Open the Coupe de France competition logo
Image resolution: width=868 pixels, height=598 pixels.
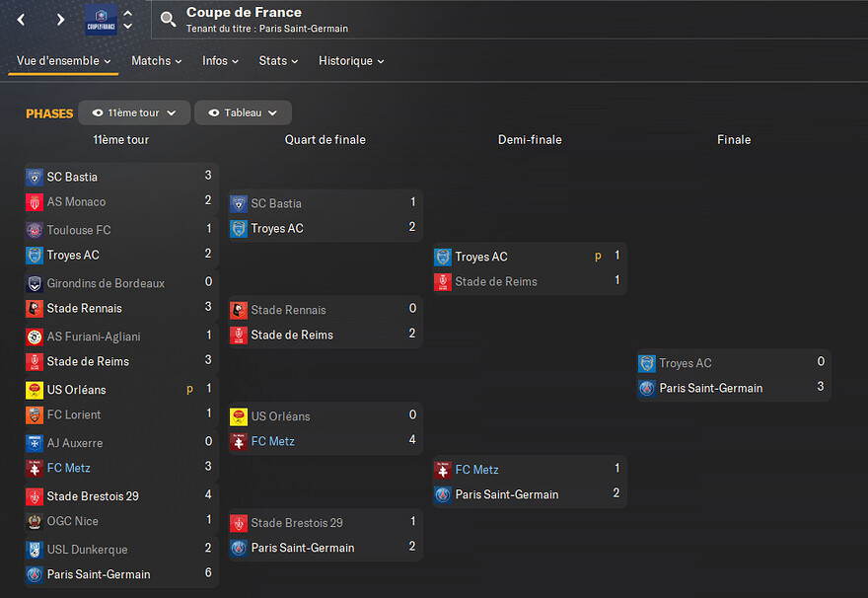coord(101,20)
